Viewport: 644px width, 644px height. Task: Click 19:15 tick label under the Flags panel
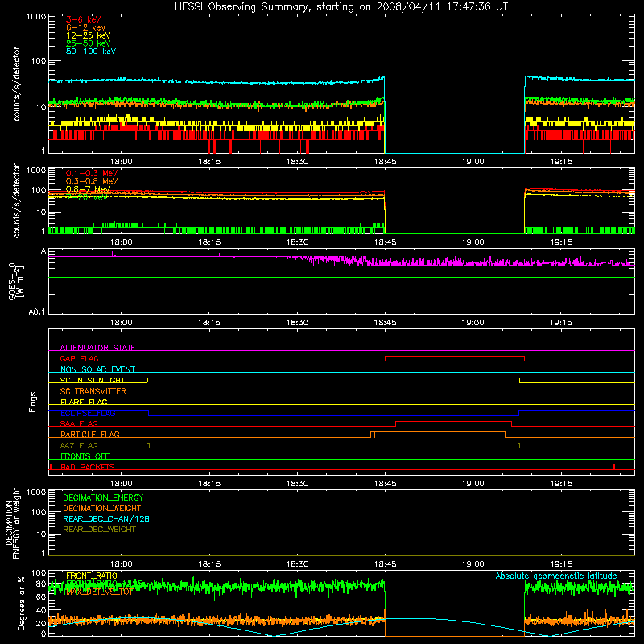click(561, 484)
